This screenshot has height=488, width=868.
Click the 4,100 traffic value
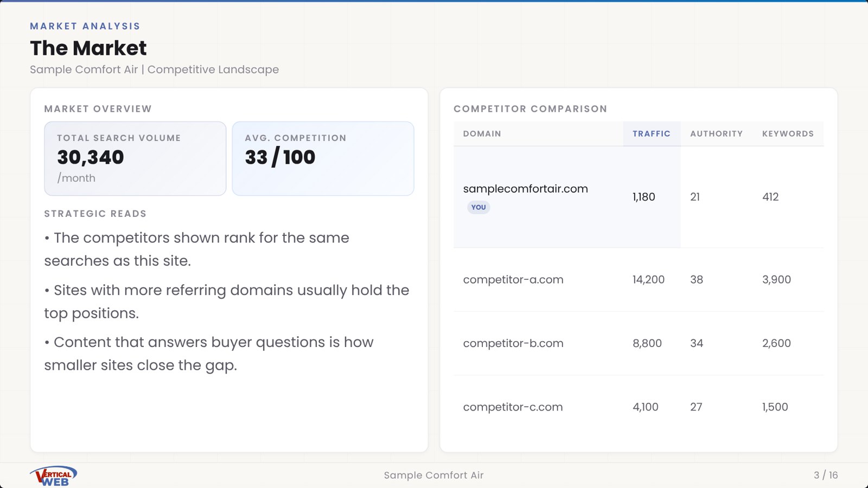coord(646,407)
